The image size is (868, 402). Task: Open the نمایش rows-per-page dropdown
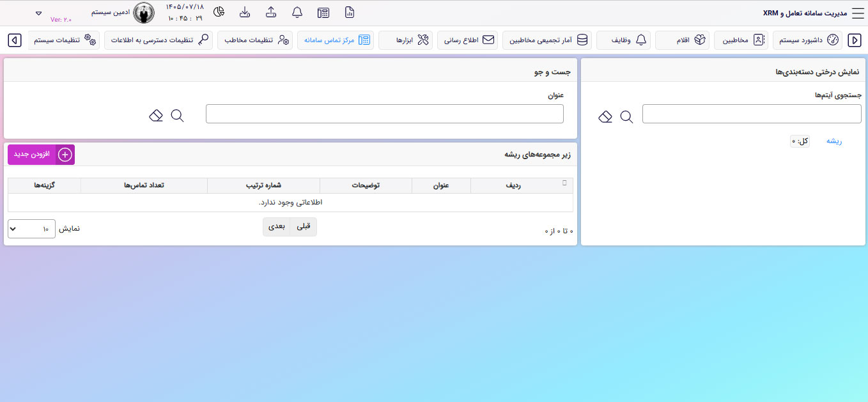(x=31, y=229)
